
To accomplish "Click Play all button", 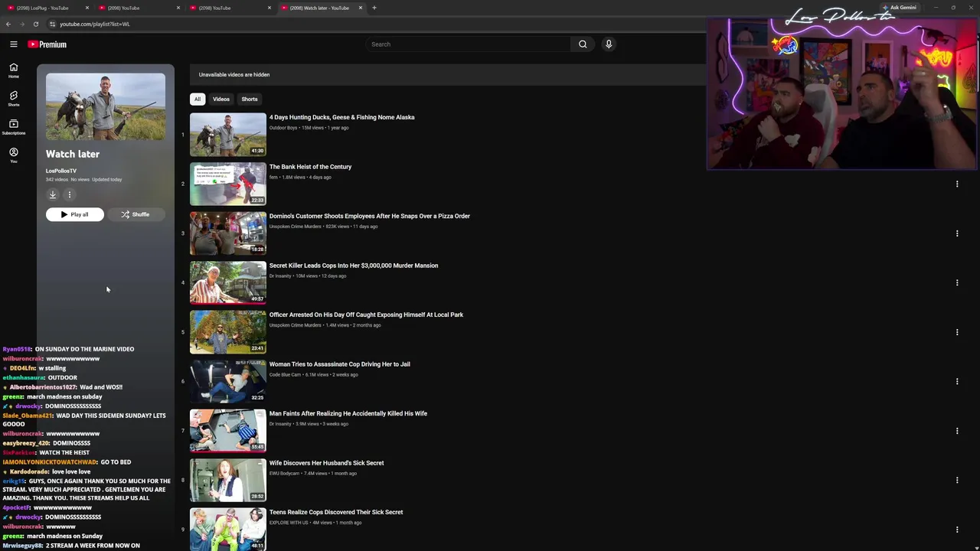I will 74,214.
